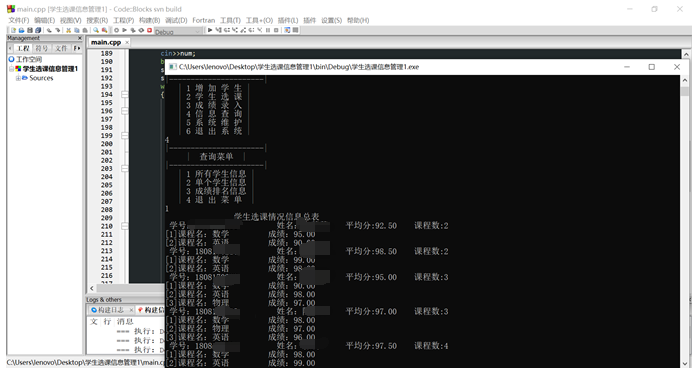The width and height of the screenshot is (692, 369).
Task: Open the 调试(D) menu
Action: (x=176, y=20)
